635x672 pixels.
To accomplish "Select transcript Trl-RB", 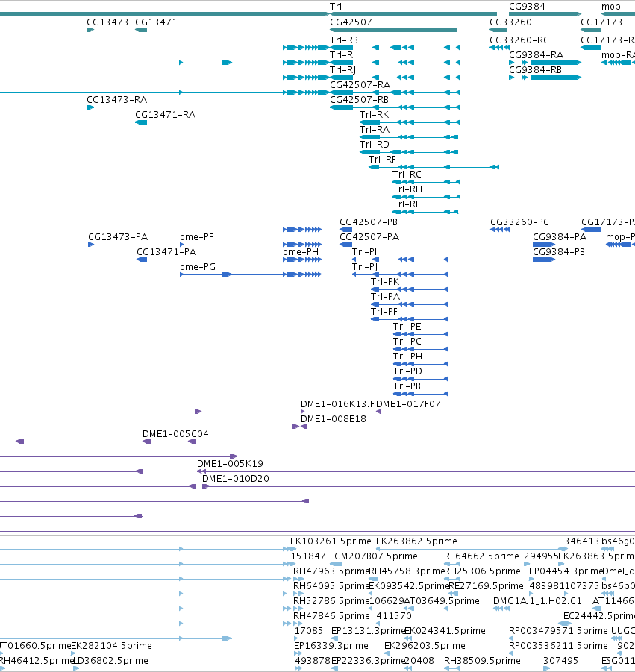I will pyautogui.click(x=344, y=40).
